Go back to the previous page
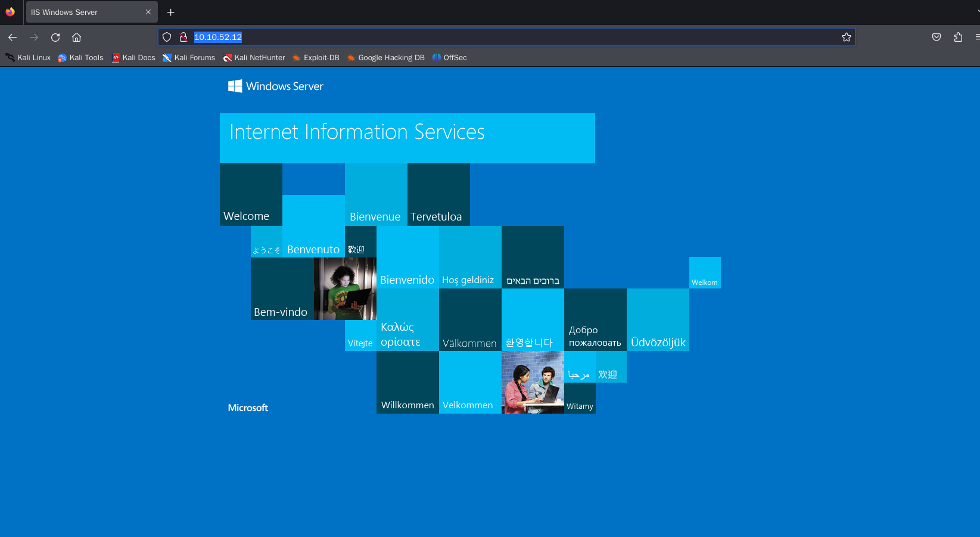This screenshot has height=537, width=980. pos(13,37)
